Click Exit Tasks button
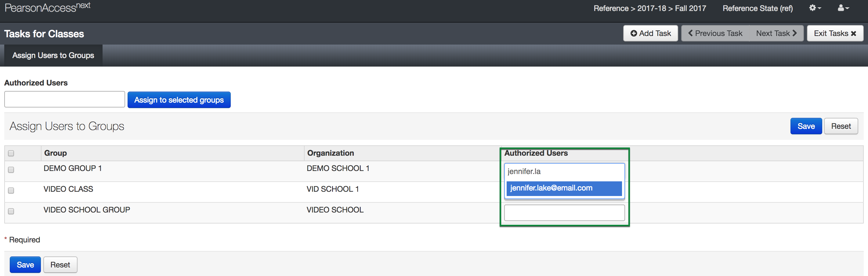Viewport: 868px width, 276px height. [835, 33]
